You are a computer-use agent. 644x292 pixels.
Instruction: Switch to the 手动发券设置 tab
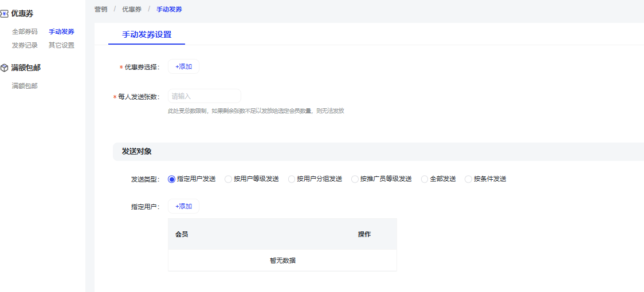(x=147, y=34)
